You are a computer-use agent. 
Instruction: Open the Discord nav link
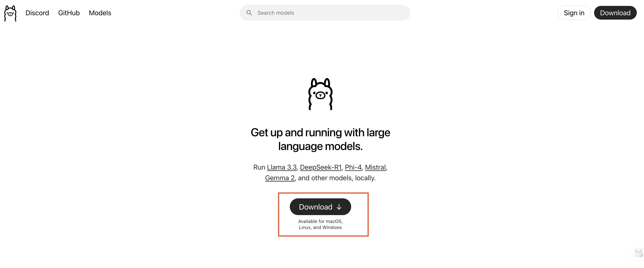click(x=37, y=13)
